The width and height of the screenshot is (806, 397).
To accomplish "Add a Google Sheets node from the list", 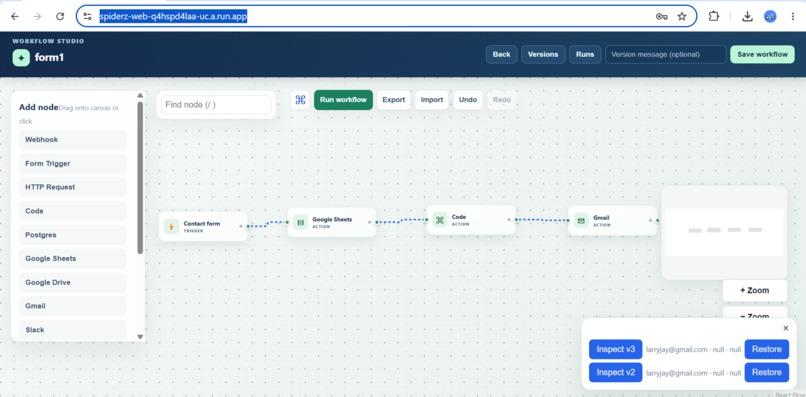I will (x=72, y=258).
